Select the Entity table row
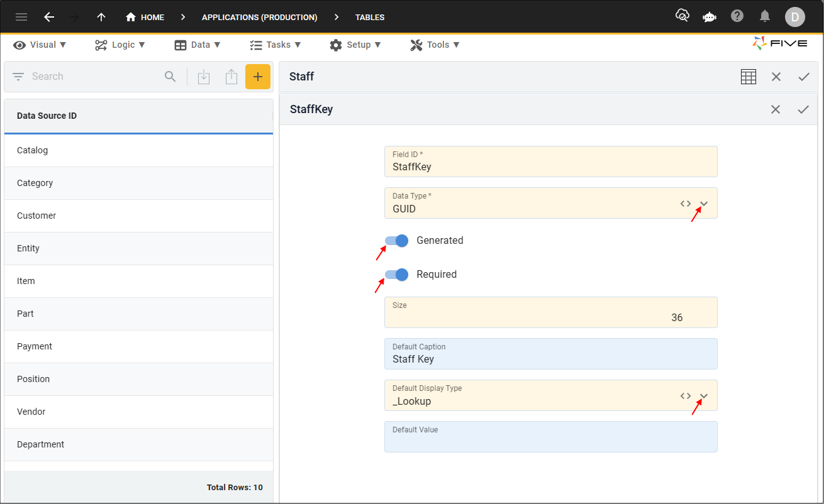This screenshot has width=824, height=504. tap(138, 248)
